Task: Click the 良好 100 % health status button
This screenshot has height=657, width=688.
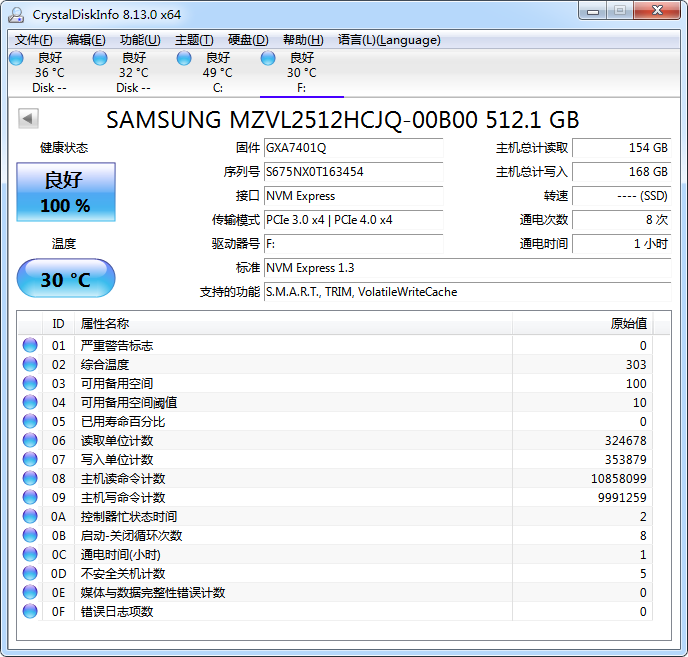Action: pos(66,192)
